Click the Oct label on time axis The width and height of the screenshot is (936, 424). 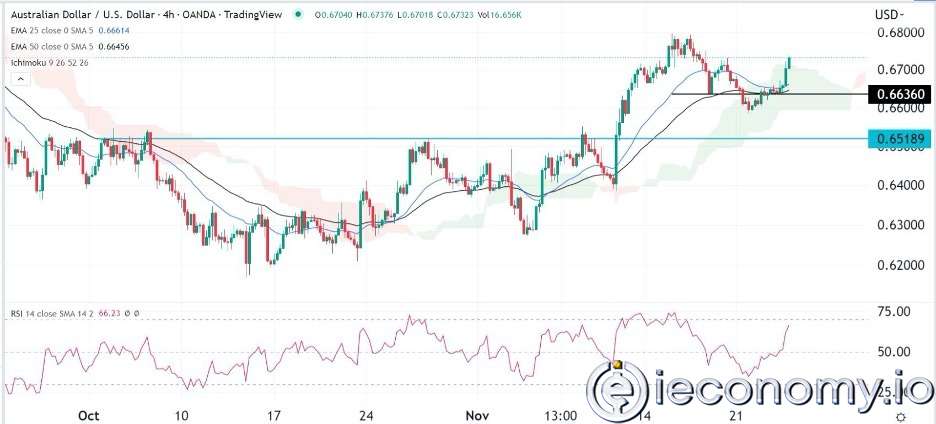(88, 415)
